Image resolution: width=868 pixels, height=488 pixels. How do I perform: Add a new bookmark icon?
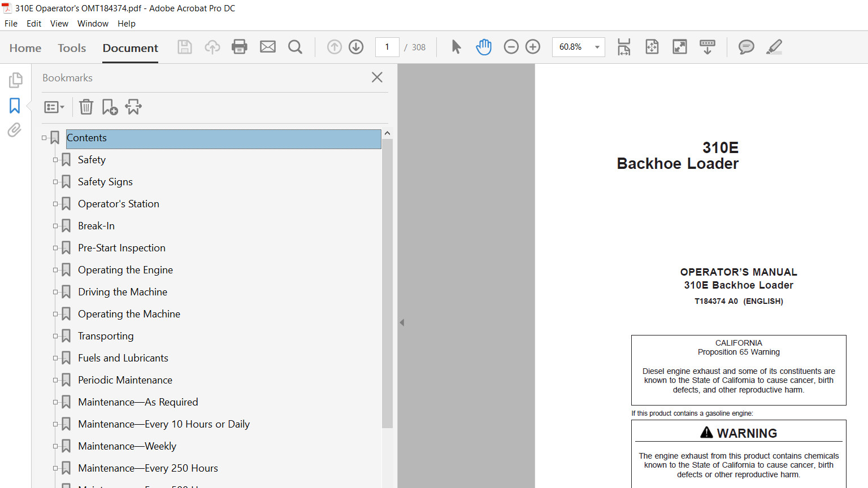(110, 107)
